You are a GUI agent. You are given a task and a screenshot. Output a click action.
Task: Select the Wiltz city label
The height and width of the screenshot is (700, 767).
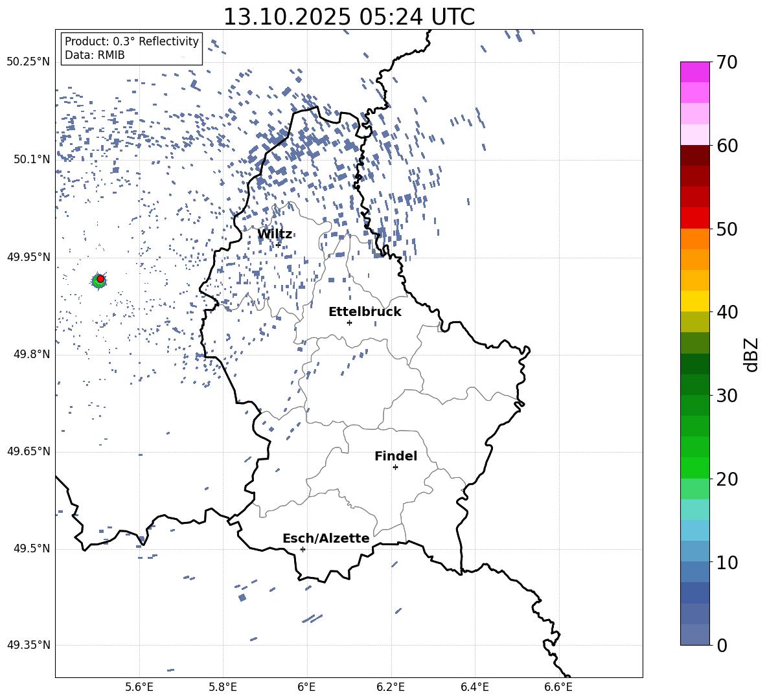(x=275, y=234)
